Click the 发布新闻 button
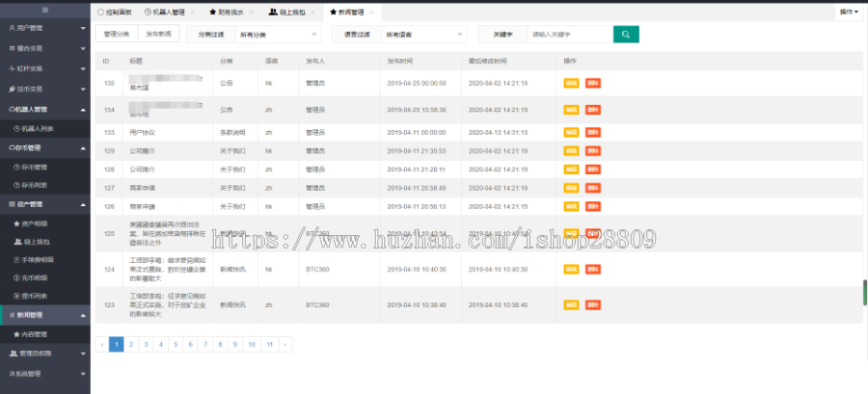The height and width of the screenshot is (394, 868). tap(158, 35)
